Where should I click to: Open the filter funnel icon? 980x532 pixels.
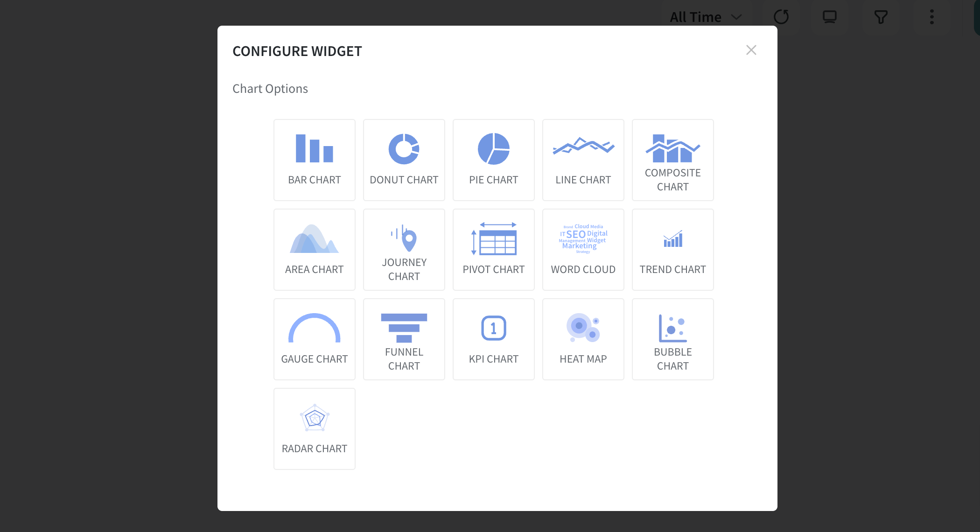(881, 17)
